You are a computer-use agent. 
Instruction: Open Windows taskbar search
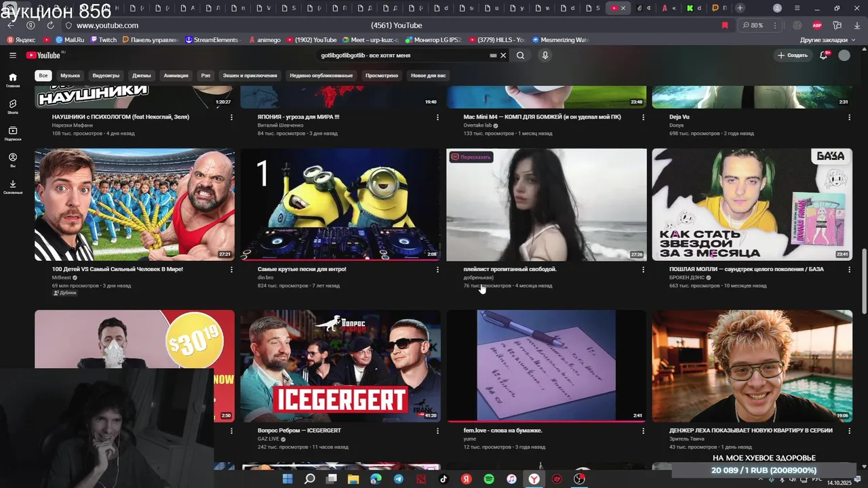310,479
